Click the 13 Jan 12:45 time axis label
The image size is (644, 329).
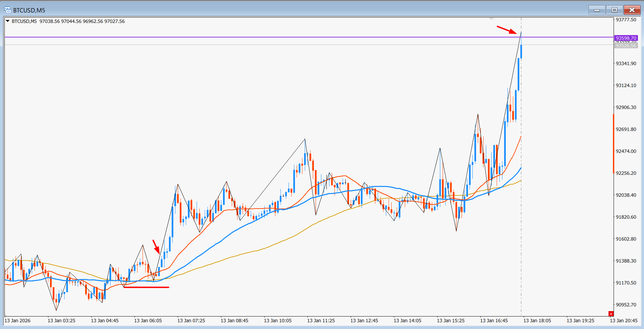coord(364,321)
